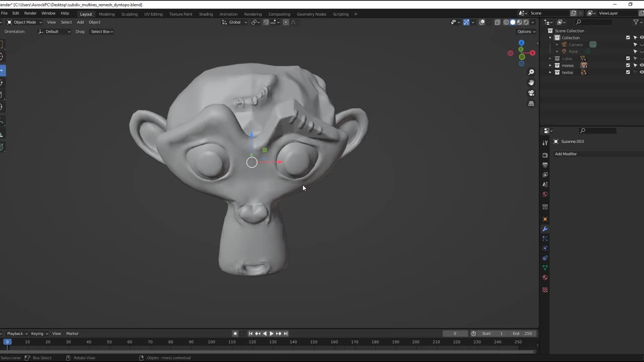
Task: Open the Material properties tab
Action: click(x=545, y=278)
